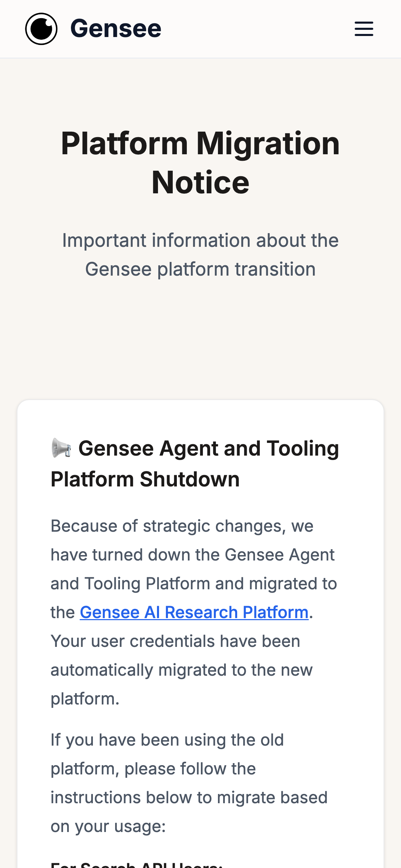This screenshot has width=401, height=868.
Task: Click the Gensee brand name text
Action: coord(116,29)
